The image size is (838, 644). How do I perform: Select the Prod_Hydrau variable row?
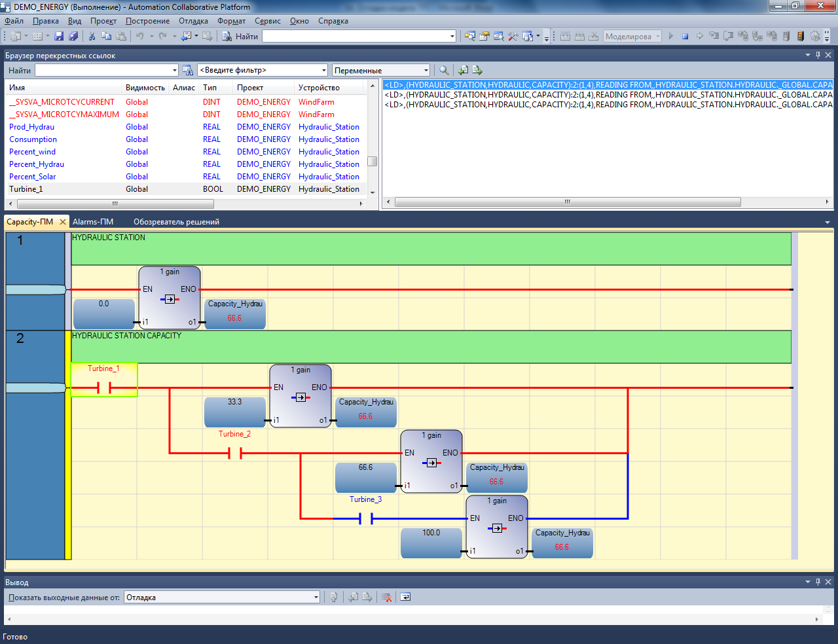pyautogui.click(x=185, y=127)
